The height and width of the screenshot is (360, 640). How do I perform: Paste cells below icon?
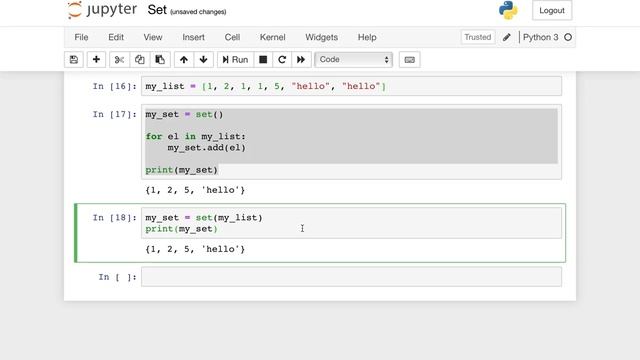[160, 60]
